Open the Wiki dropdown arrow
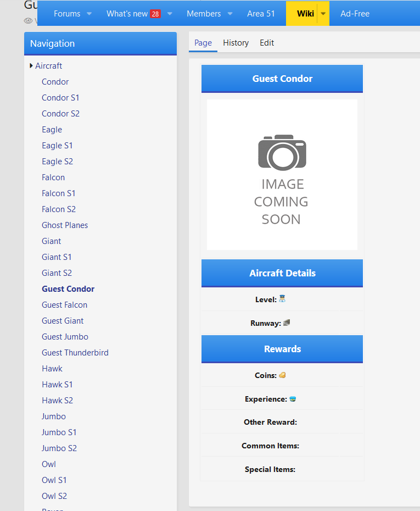Image resolution: width=420 pixels, height=511 pixels. pyautogui.click(x=323, y=14)
